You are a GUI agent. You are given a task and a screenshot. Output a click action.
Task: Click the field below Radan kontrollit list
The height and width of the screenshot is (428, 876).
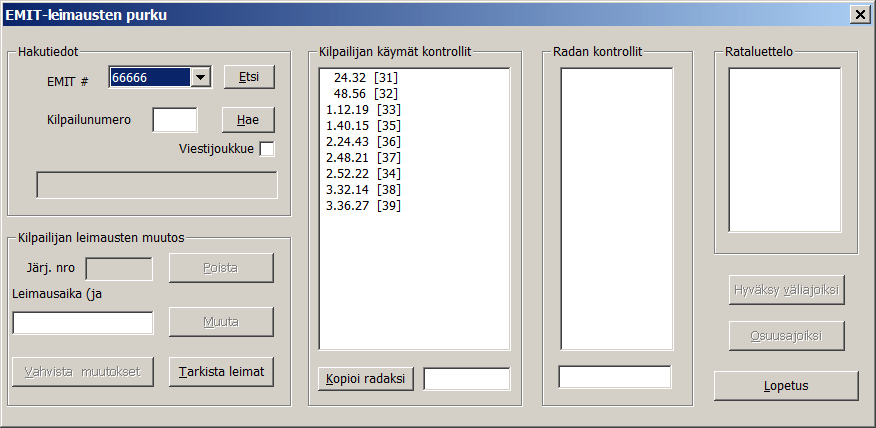pos(614,377)
